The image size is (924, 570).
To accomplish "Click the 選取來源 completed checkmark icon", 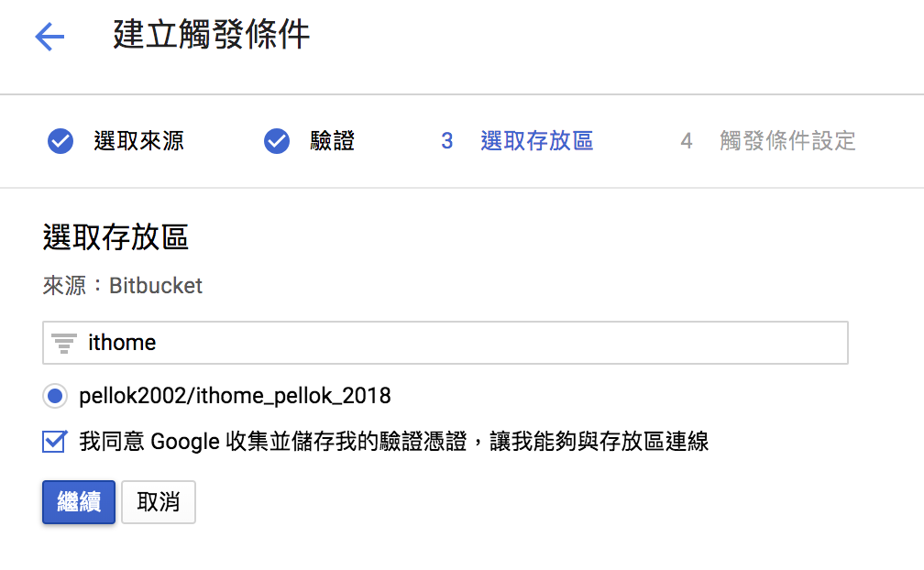I will click(60, 141).
